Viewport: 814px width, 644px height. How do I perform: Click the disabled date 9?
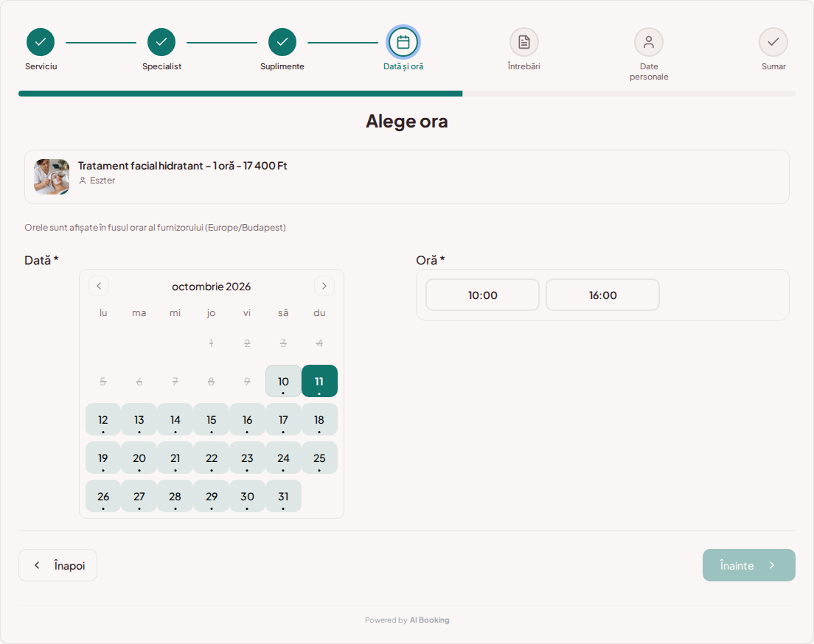pos(247,382)
